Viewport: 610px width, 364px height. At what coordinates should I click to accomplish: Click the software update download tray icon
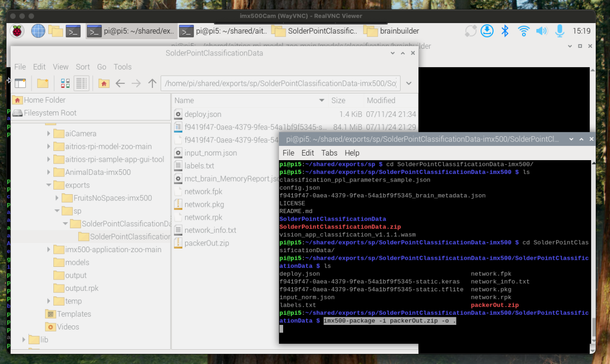point(487,31)
